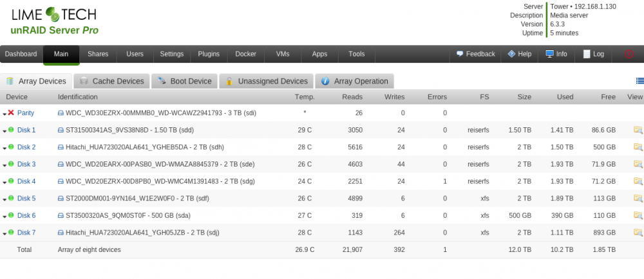
Task: Browse Disk 1 contents via folder icon
Action: point(638,130)
